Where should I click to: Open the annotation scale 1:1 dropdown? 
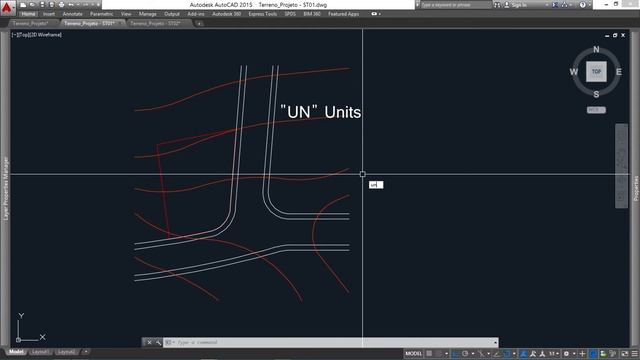[554, 353]
